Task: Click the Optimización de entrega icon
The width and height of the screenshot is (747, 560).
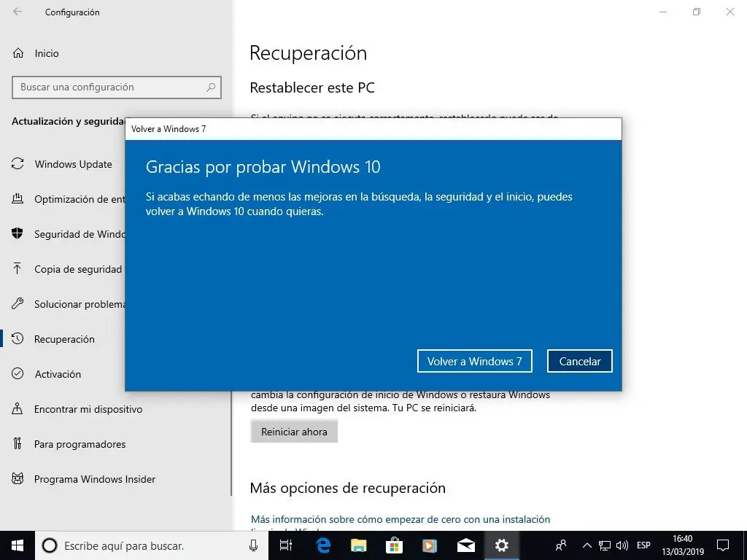Action: [18, 198]
